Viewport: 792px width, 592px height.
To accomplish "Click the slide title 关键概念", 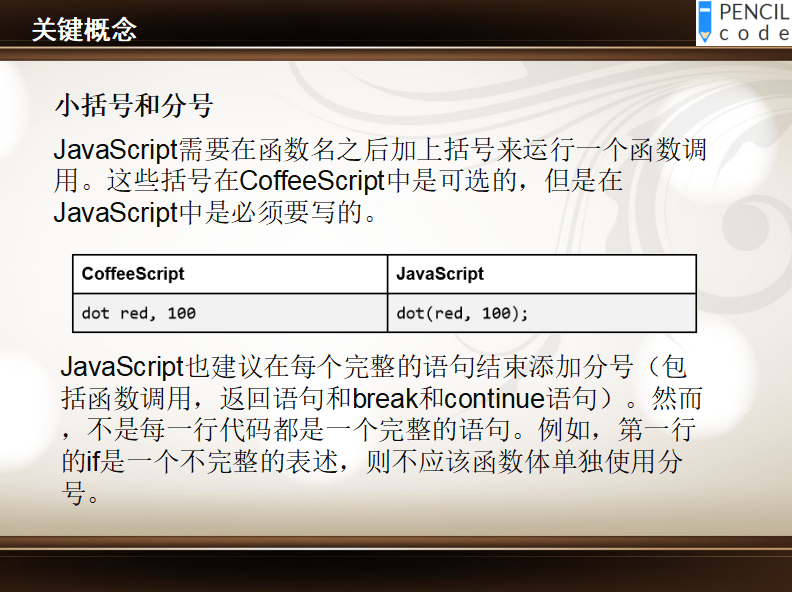I will pos(84,30).
